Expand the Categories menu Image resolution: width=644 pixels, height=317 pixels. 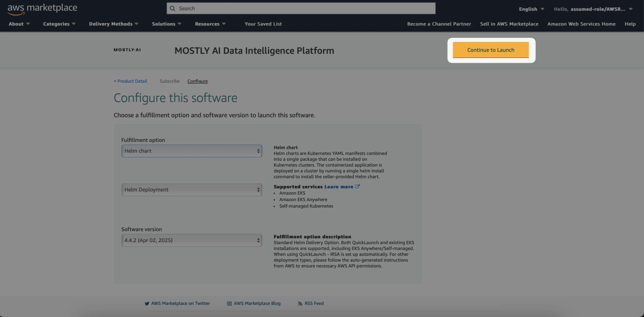[59, 24]
